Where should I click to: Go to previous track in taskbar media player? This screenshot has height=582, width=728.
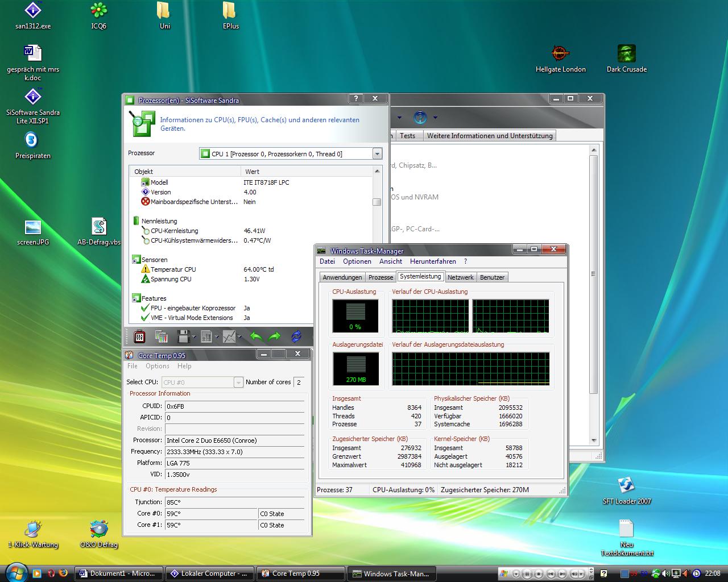[x=551, y=573]
